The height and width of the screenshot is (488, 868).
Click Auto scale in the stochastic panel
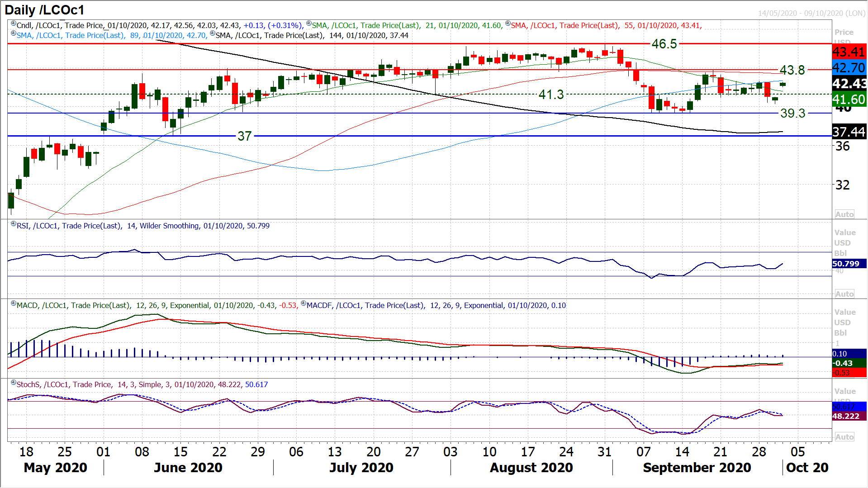tap(844, 437)
